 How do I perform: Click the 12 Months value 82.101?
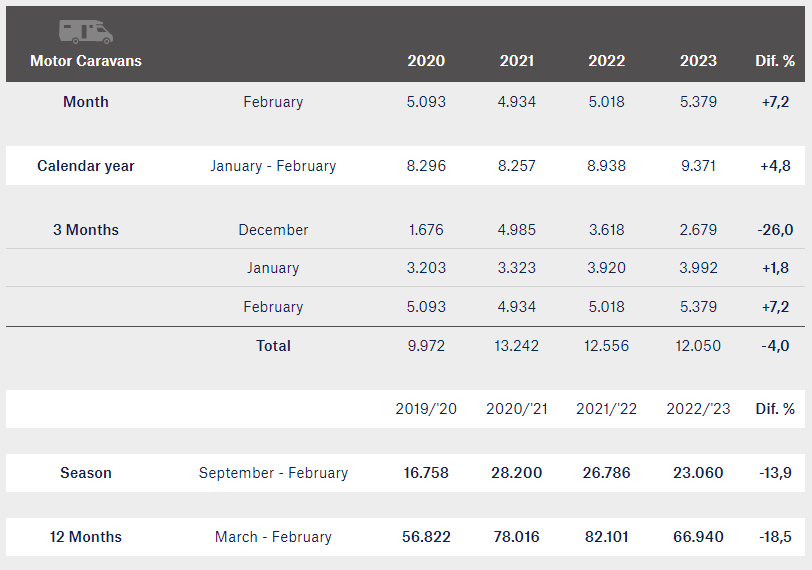click(606, 537)
